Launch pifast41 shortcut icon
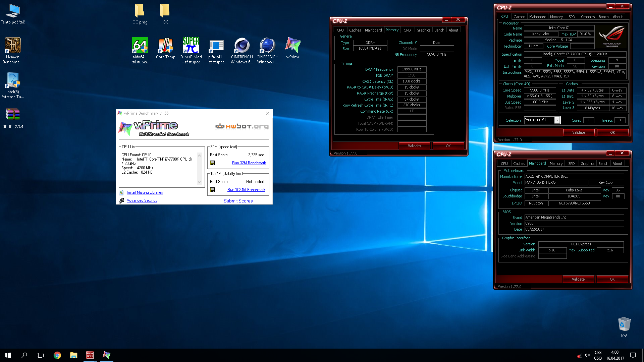This screenshot has height=362, width=644. pos(216,50)
